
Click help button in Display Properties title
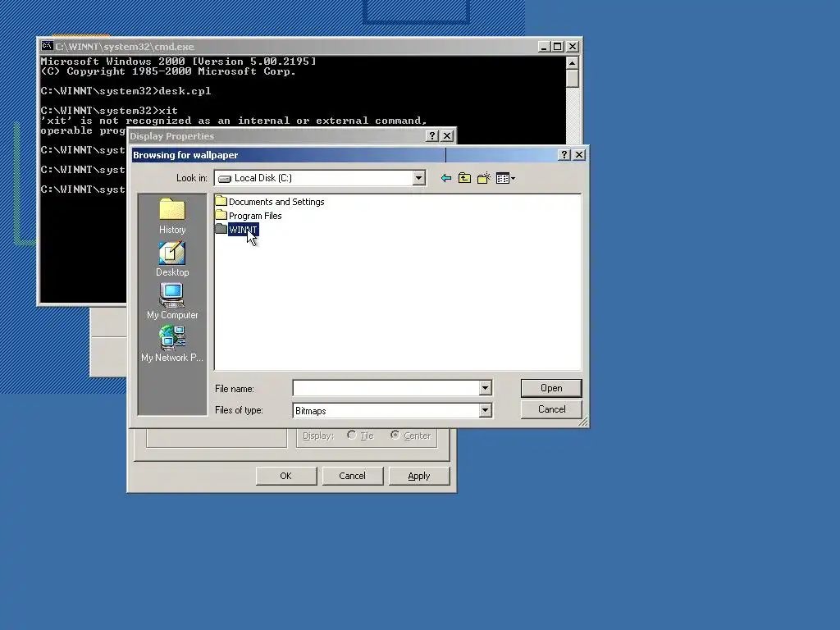point(431,136)
